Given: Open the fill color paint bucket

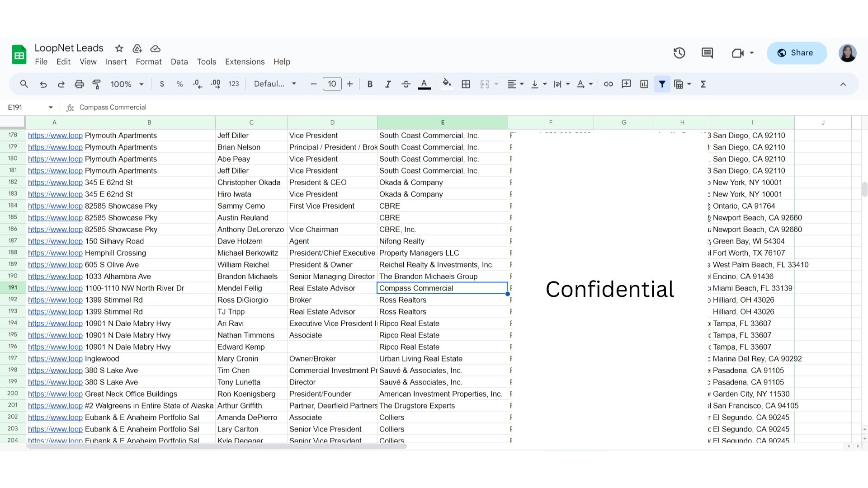Looking at the screenshot, I should pos(447,84).
